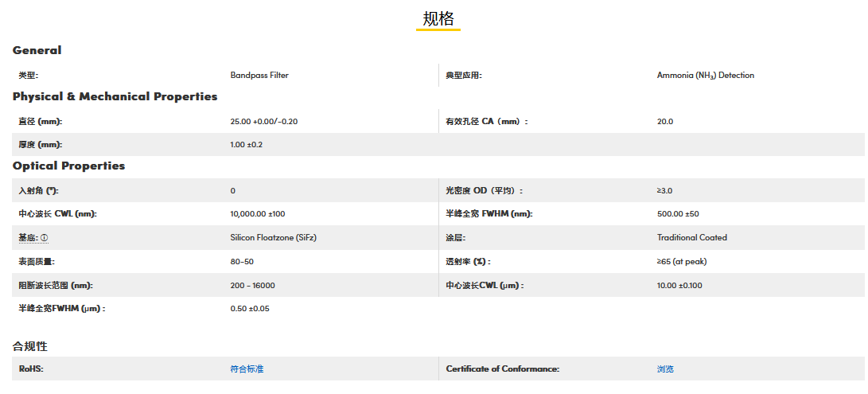Image resolution: width=868 pixels, height=394 pixels.
Task: Click the Ammonia (NH3) Detection application value
Action: pos(705,76)
